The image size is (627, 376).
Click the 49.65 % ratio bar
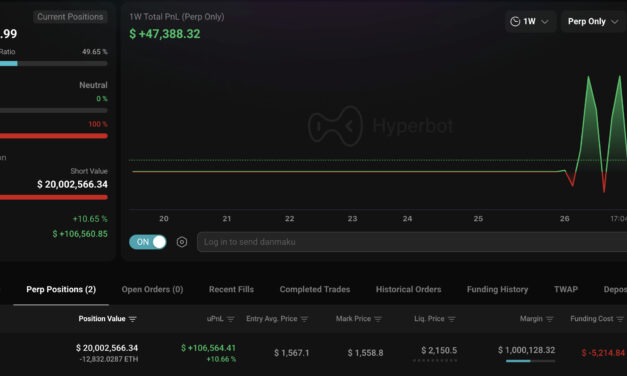[x=54, y=63]
